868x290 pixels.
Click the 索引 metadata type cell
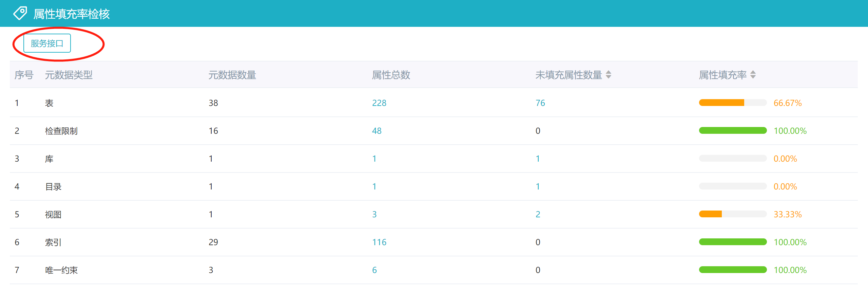pos(53,242)
